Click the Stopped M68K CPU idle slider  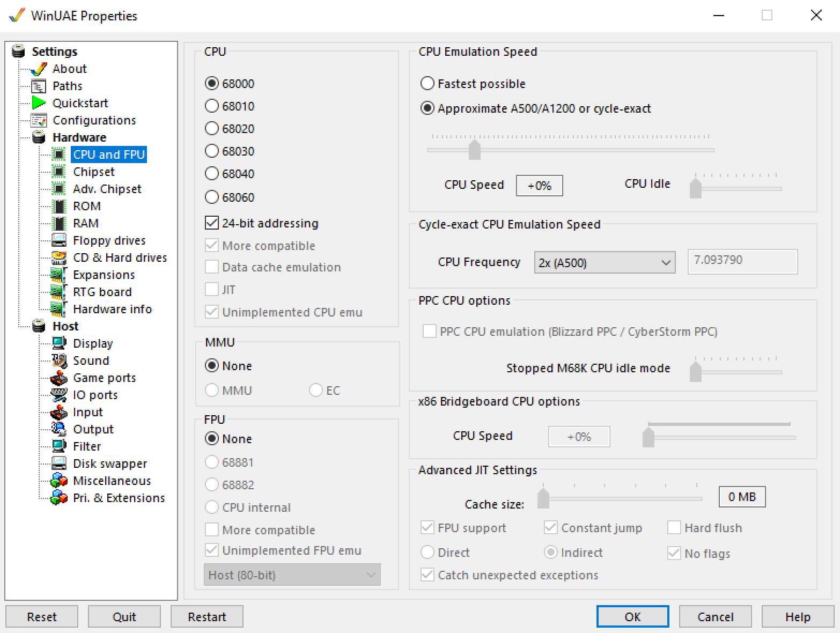[x=736, y=371]
